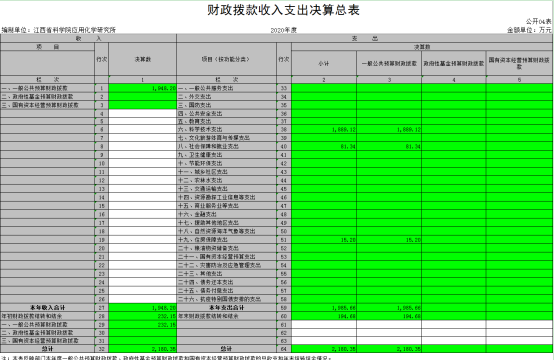The image size is (554, 360).
Task: Select the 政府性基金预算财政拨款 column header
Action: [x=454, y=63]
